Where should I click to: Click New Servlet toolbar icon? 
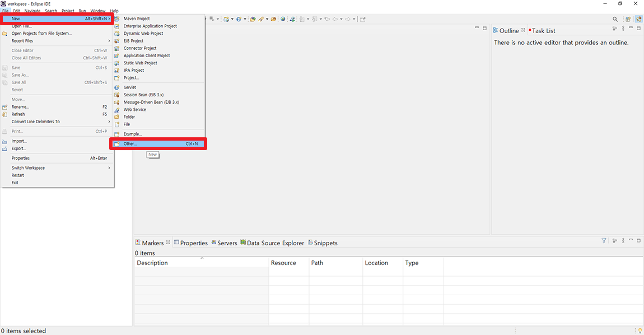pyautogui.click(x=239, y=19)
